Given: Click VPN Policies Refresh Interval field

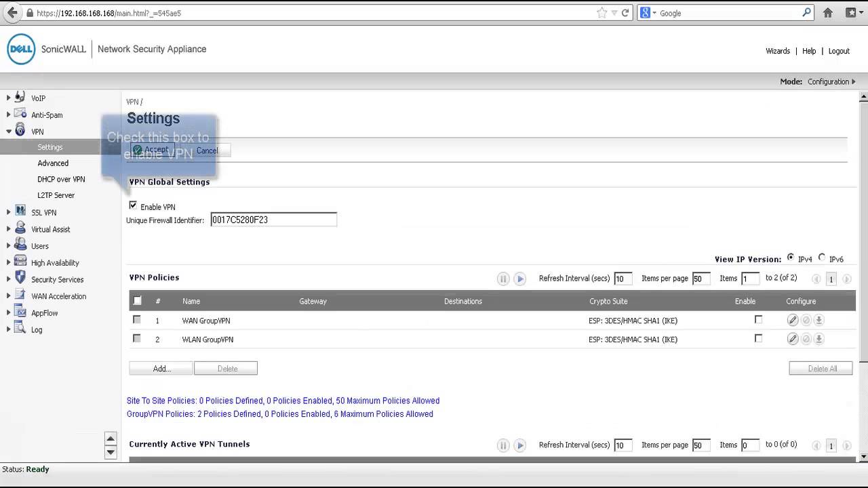Looking at the screenshot, I should click(x=623, y=279).
